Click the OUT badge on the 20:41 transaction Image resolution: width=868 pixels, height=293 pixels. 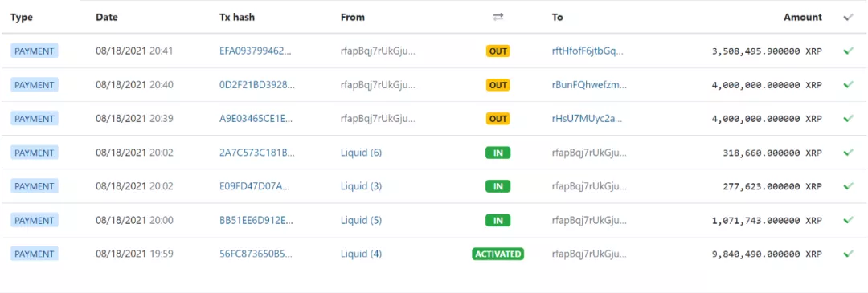click(x=497, y=51)
